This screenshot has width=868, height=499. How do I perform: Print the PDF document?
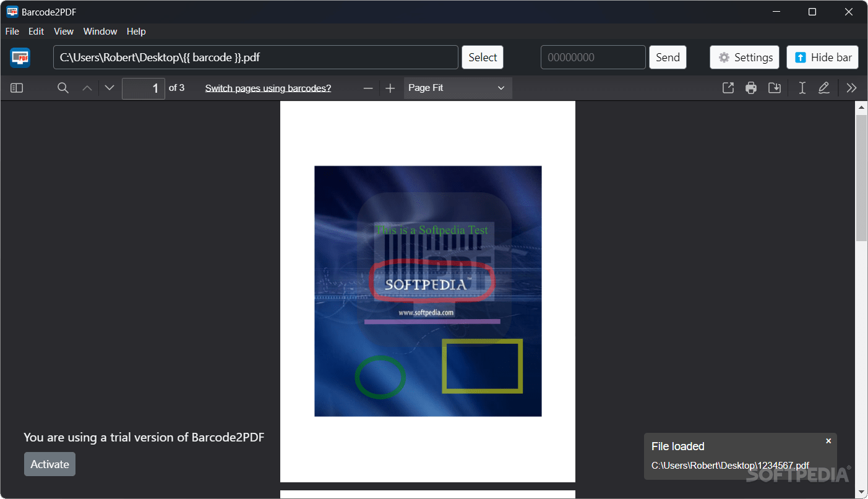tap(751, 88)
